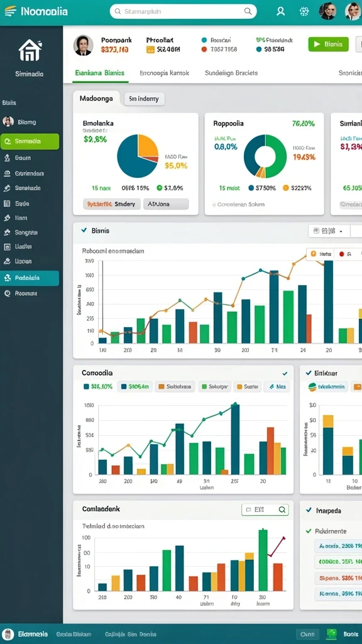Toggle the Blanis checkmark above the chart
Viewport: 362px width, 644px height.
[84, 230]
